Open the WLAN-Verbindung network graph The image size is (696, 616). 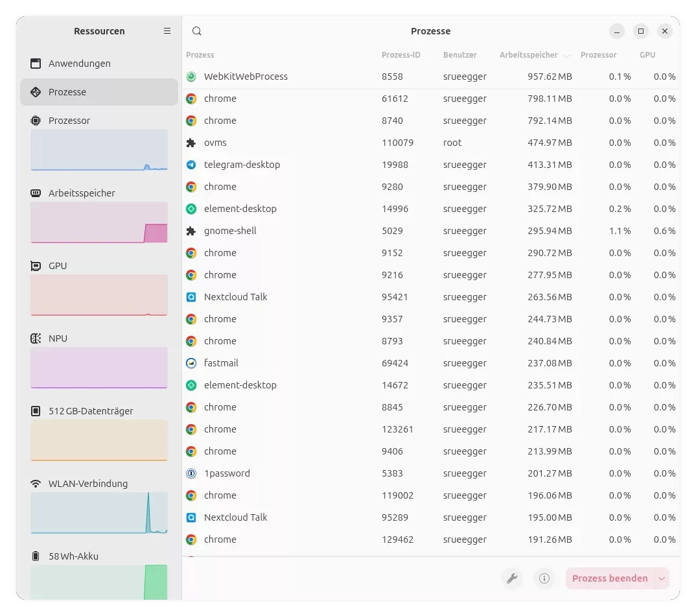99,512
